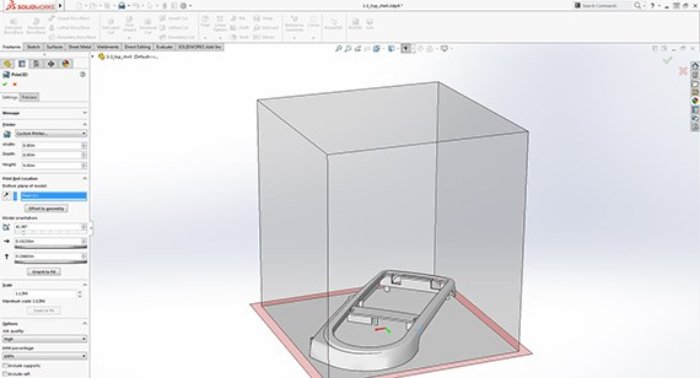Click the Scale value stepper arrows
Viewport: 700px width, 378px height.
(80, 294)
